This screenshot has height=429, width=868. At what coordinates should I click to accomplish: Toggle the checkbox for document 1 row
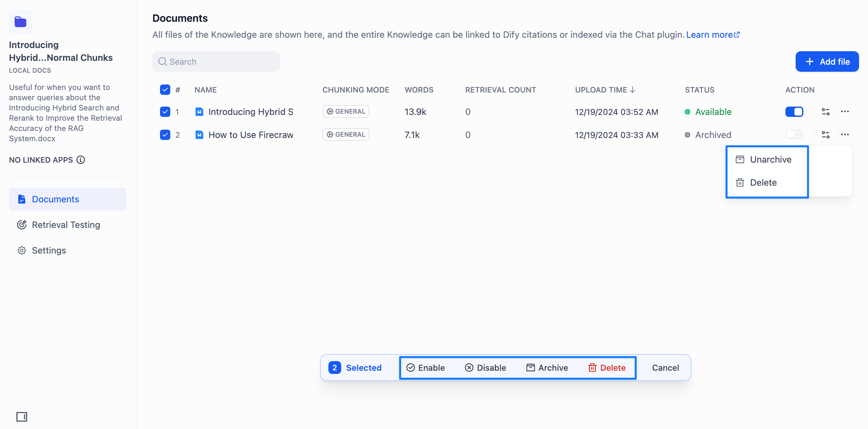pos(165,112)
